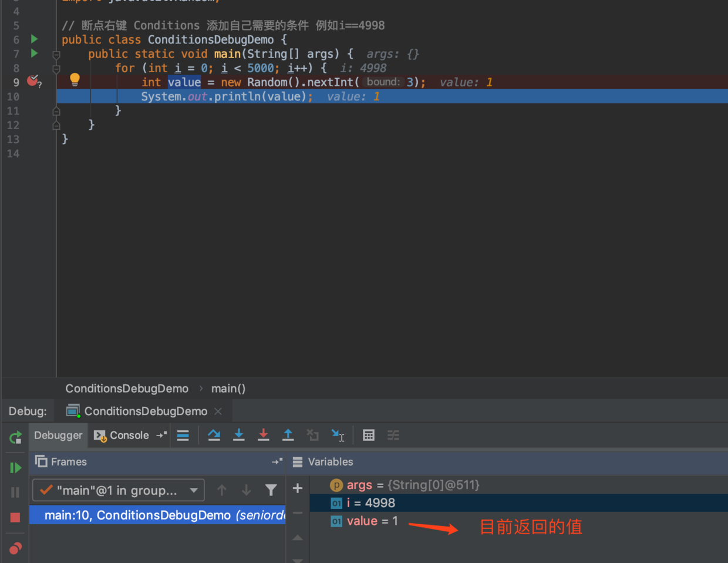Screen dimensions: 728x563
Task: Click the hide icon in the Frames header
Action: click(277, 461)
